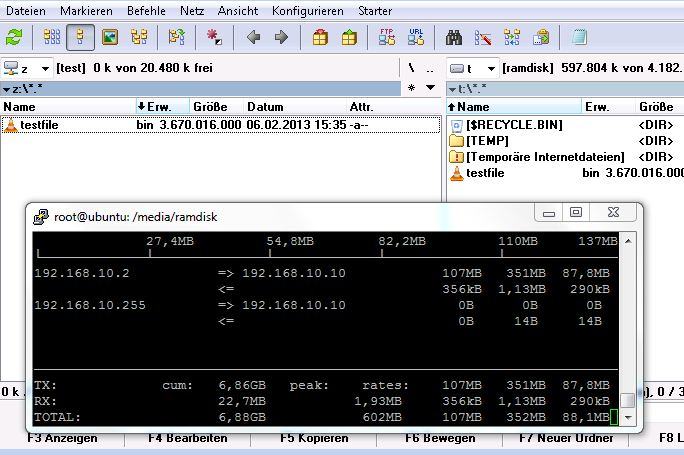The height and width of the screenshot is (455, 684).
Task: Open the multi-rename tool icon
Action: [483, 38]
